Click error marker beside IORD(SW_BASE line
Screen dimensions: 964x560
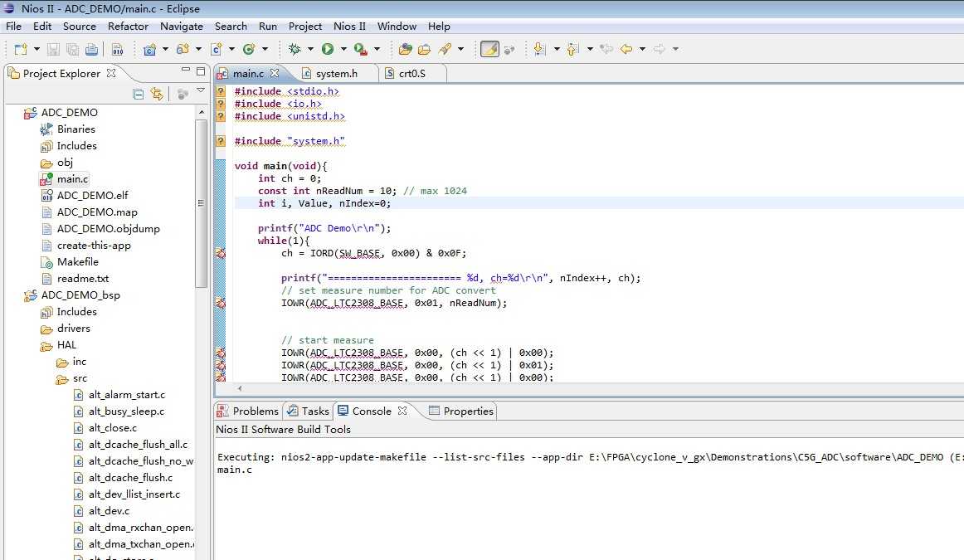220,253
